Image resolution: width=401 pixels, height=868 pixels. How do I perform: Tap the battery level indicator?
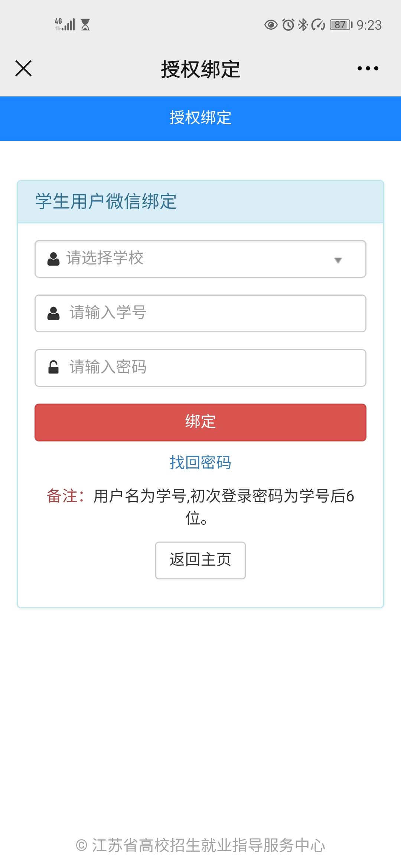(341, 25)
